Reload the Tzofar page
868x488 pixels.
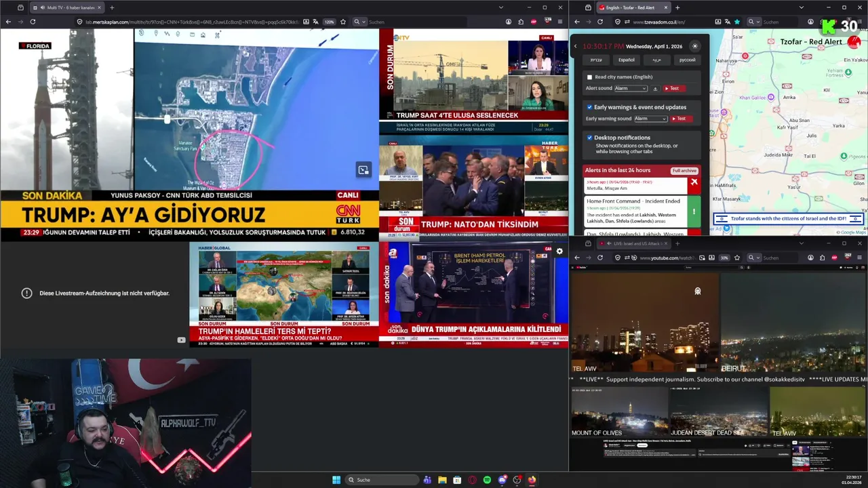(x=599, y=22)
